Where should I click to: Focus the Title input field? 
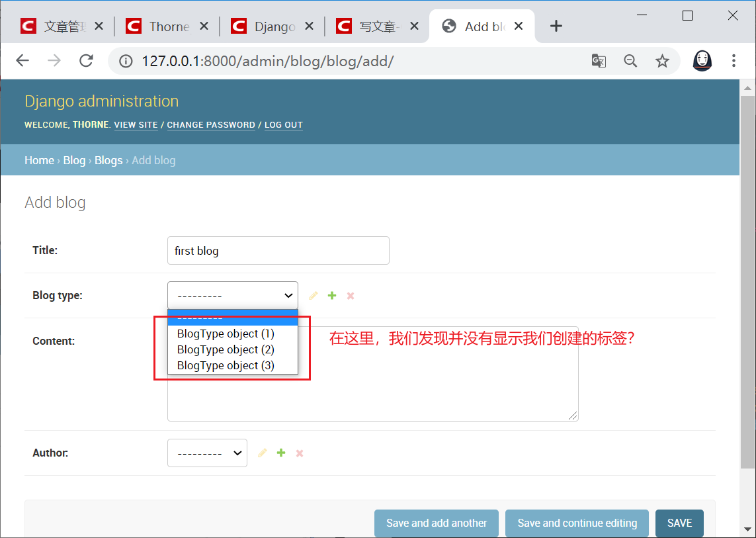pyautogui.click(x=278, y=250)
